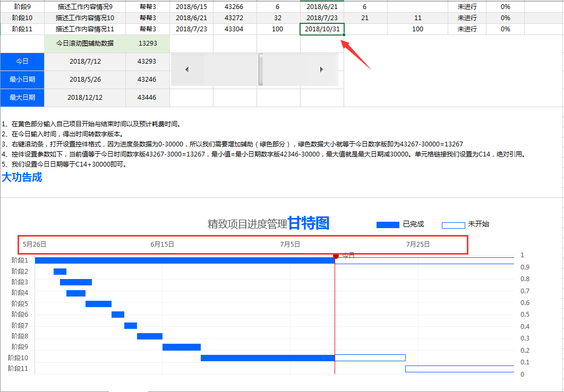This screenshot has width=564, height=392.
Task: Click the red 今日 marker dot
Action: 336,256
